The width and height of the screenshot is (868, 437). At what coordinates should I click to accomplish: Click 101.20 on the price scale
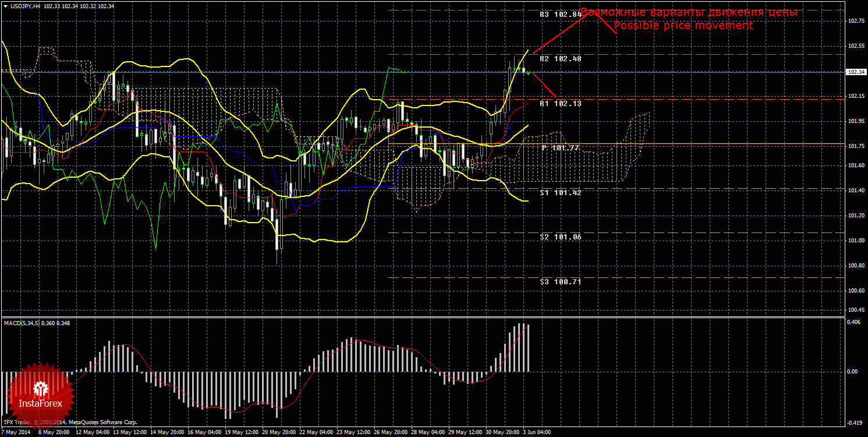pos(856,215)
